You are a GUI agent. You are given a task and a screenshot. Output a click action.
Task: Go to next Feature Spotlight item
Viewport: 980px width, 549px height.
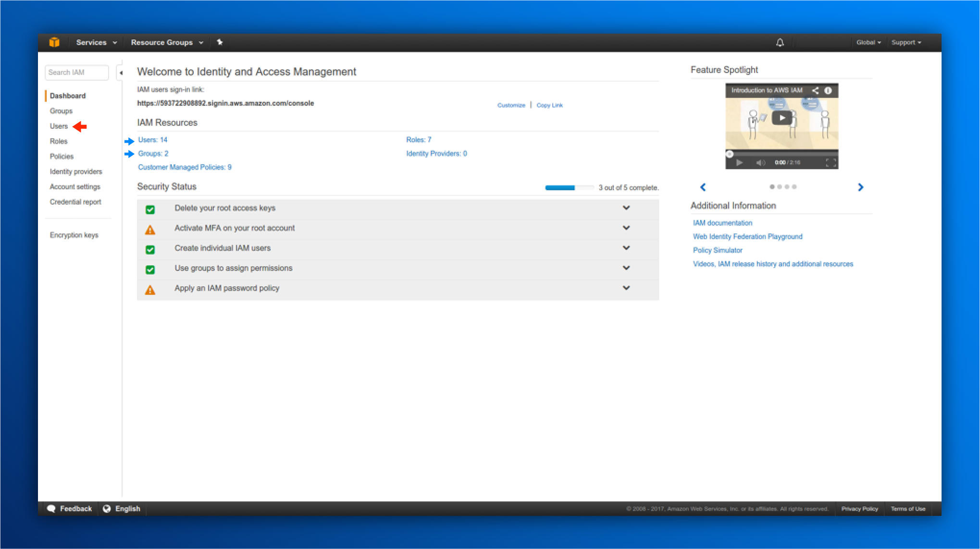pos(860,187)
